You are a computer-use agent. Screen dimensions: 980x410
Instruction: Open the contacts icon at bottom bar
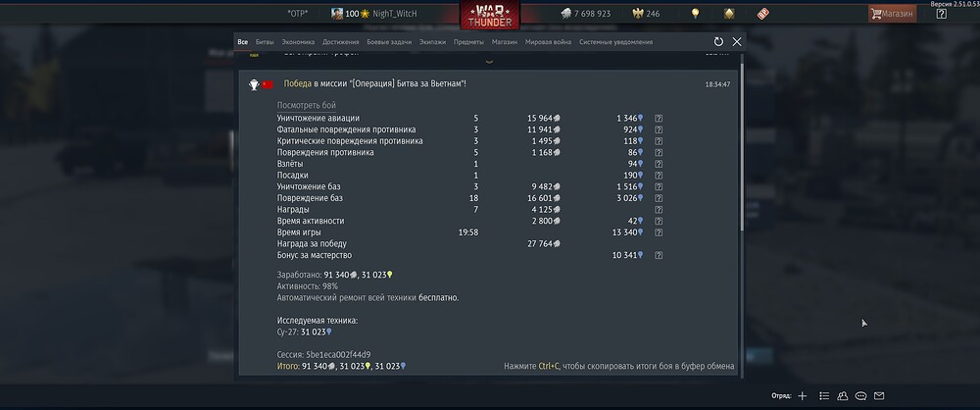pos(843,395)
